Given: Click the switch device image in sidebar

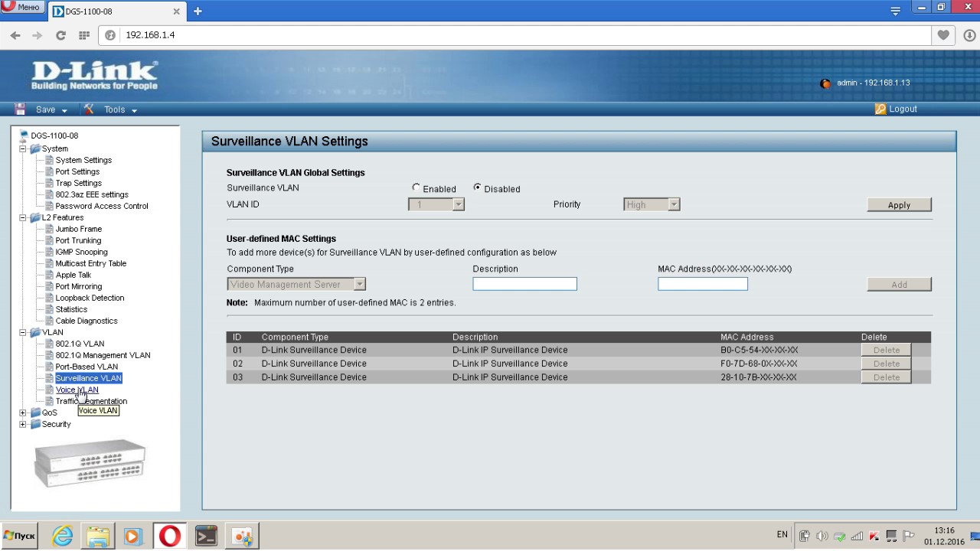Looking at the screenshot, I should tap(90, 463).
